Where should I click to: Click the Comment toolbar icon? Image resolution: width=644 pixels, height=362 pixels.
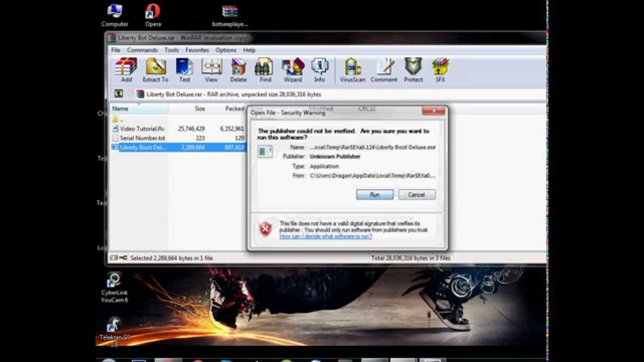pos(384,70)
